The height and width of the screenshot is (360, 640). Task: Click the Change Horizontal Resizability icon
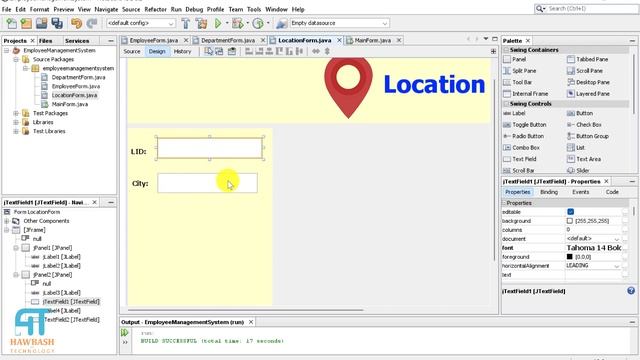316,51
